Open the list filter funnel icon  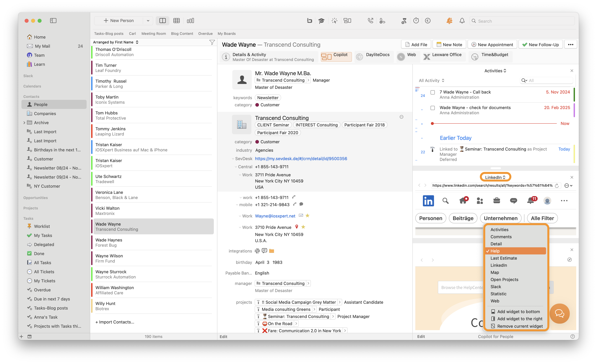point(212,42)
